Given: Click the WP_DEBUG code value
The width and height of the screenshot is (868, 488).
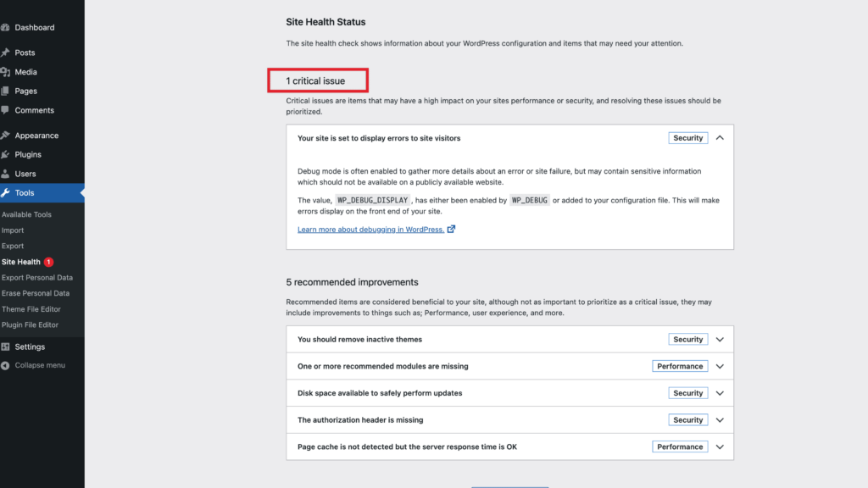Looking at the screenshot, I should (x=529, y=200).
